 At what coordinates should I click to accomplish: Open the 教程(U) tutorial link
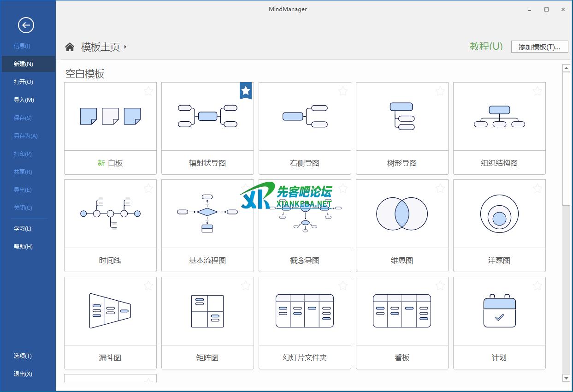(486, 46)
